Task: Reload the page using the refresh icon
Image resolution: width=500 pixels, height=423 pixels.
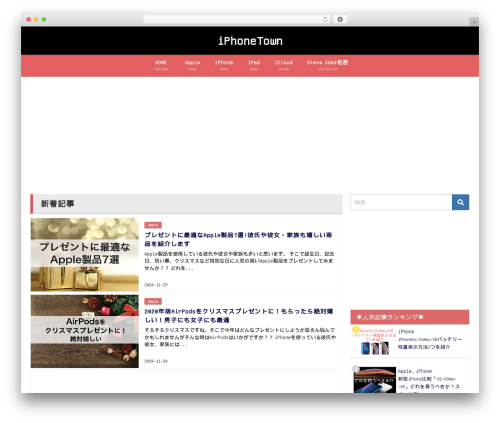Action: tap(325, 19)
